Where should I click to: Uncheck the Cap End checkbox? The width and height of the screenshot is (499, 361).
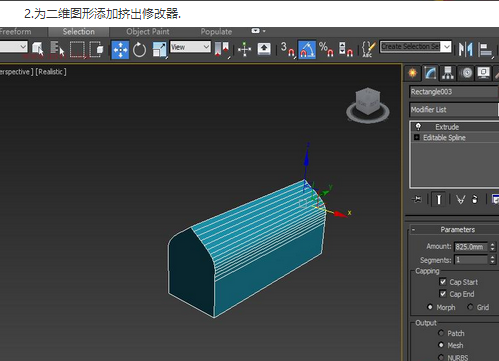(x=443, y=294)
